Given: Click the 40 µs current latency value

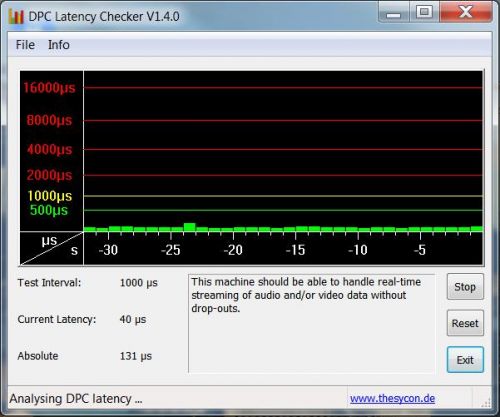Looking at the screenshot, I should [133, 319].
